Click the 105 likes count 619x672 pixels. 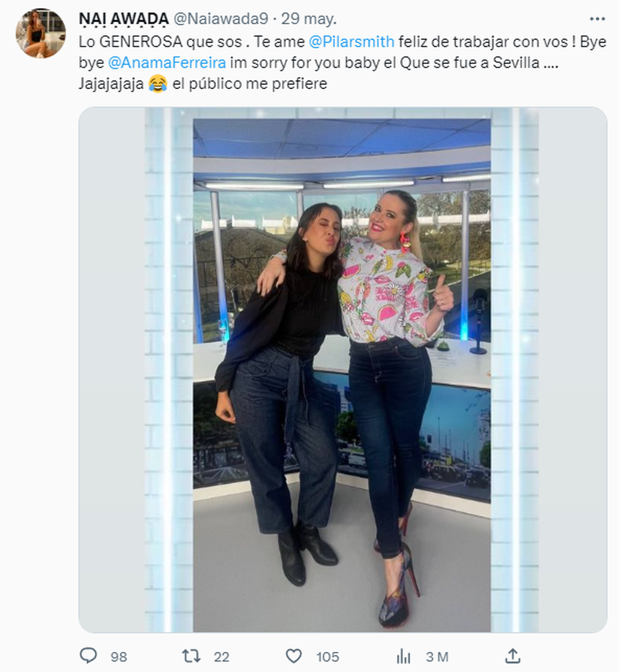(x=328, y=657)
